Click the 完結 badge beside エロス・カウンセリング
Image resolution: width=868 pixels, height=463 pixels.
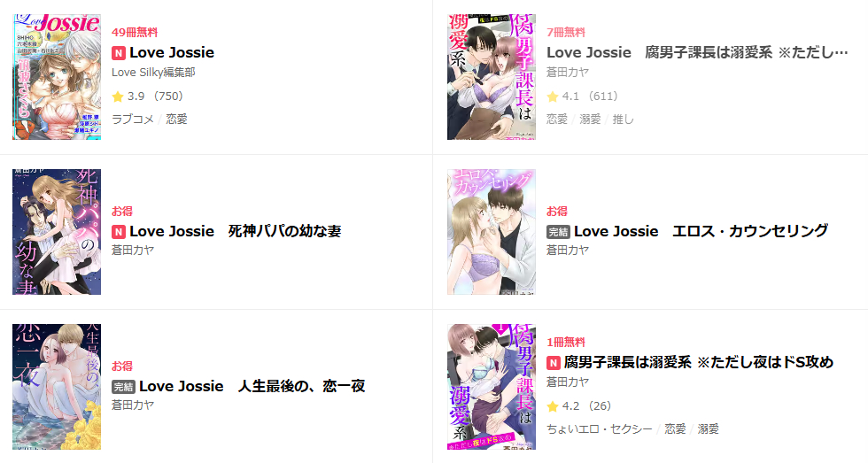[558, 231]
